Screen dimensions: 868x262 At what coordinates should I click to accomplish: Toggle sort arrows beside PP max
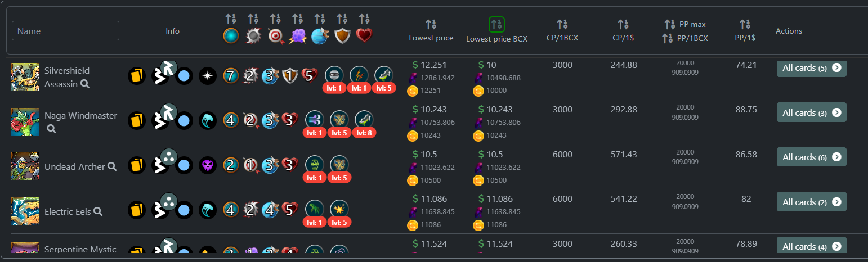669,24
